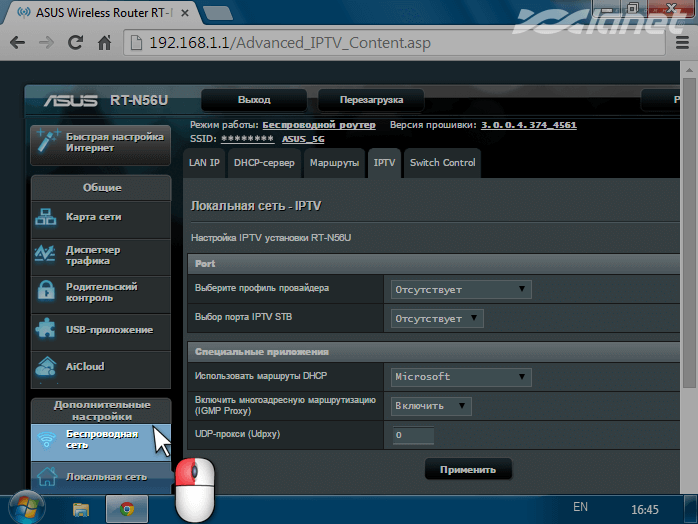Open the DHCP routes dropdown set to Microsoft

point(460,377)
